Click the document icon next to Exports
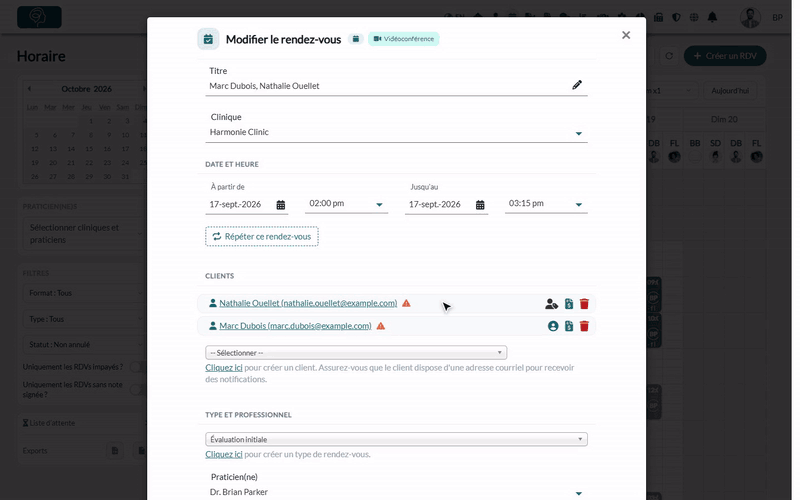This screenshot has width=800, height=500. pyautogui.click(x=115, y=451)
